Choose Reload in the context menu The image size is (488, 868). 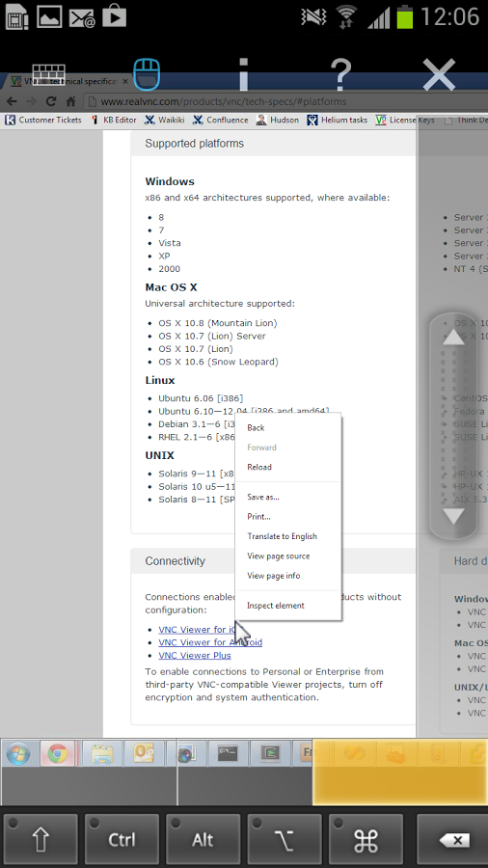[x=287, y=467]
